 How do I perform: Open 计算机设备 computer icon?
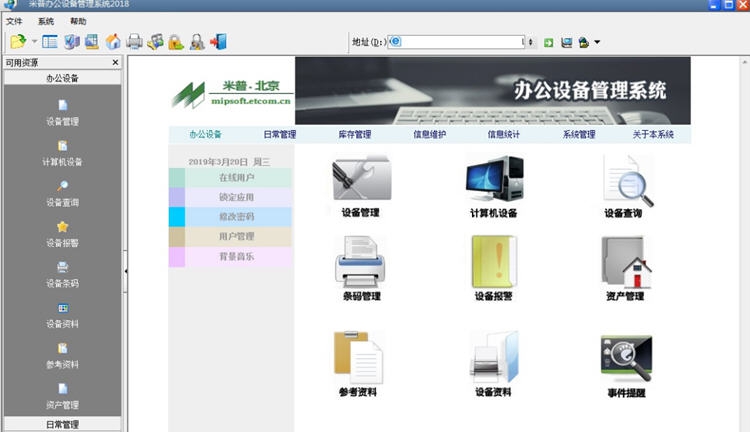click(495, 178)
